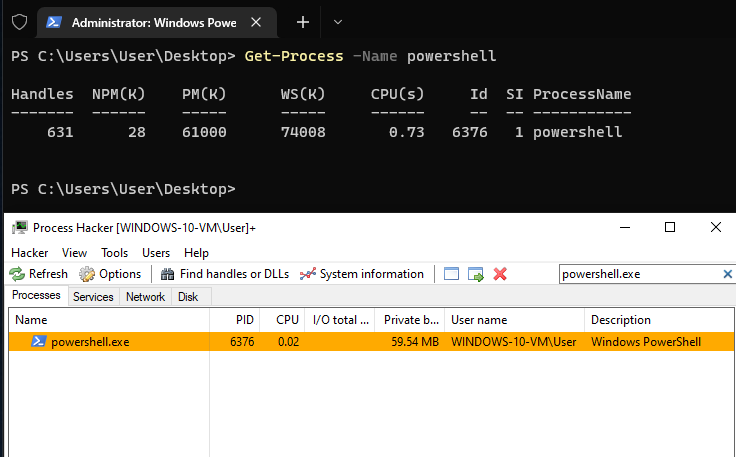Click the Refresh button label
Image resolution: width=736 pixels, height=457 pixels.
click(x=48, y=274)
